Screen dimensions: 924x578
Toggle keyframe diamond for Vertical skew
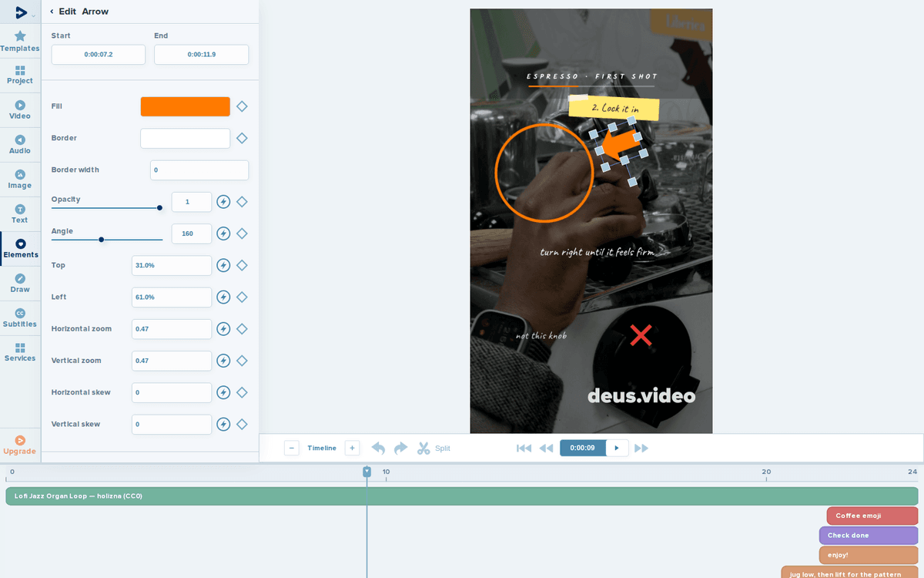[242, 425]
